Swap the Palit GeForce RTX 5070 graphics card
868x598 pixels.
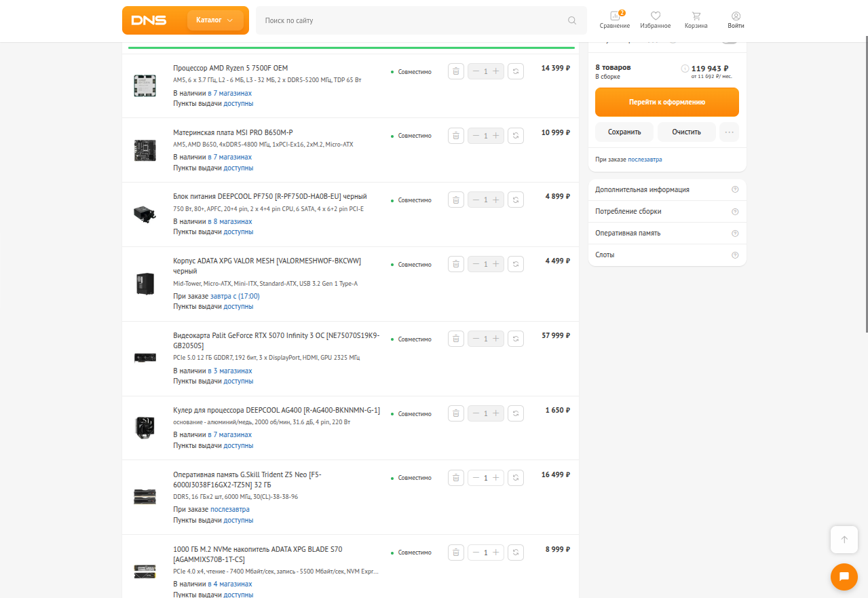click(x=516, y=339)
